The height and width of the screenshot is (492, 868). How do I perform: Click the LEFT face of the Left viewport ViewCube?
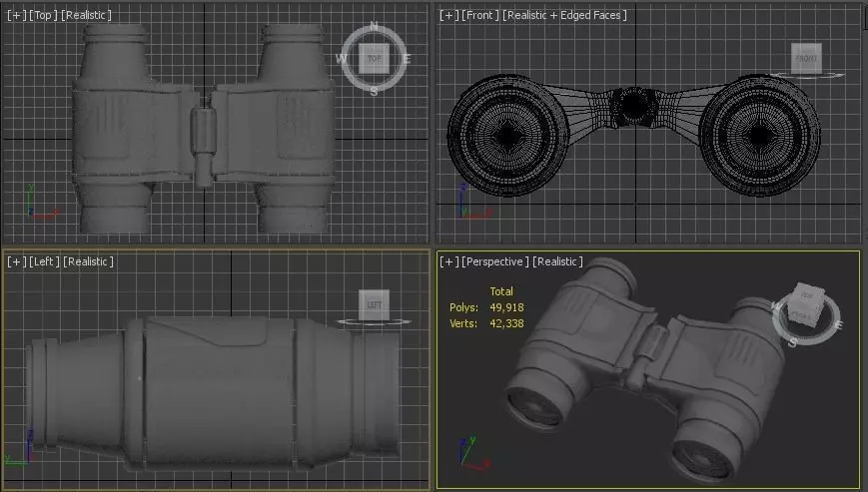(x=375, y=305)
